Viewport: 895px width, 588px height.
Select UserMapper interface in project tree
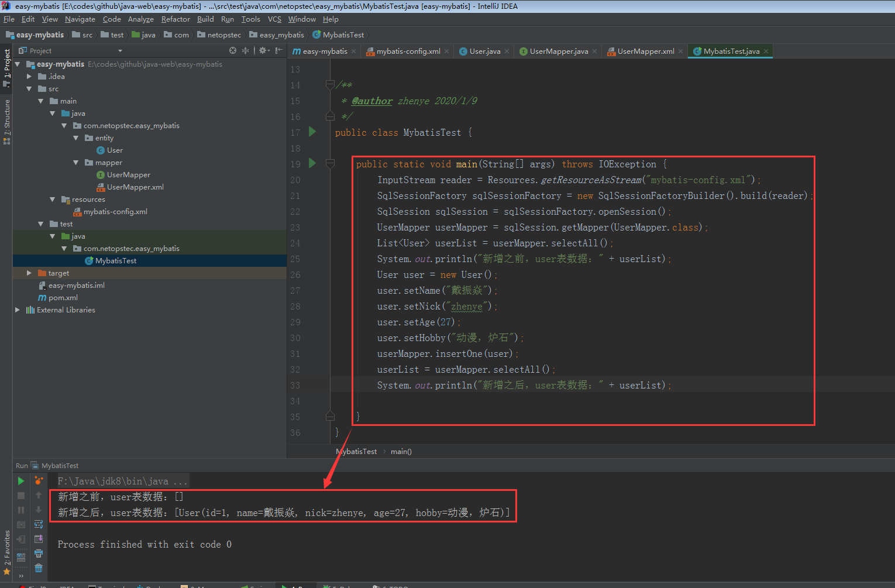pyautogui.click(x=123, y=175)
